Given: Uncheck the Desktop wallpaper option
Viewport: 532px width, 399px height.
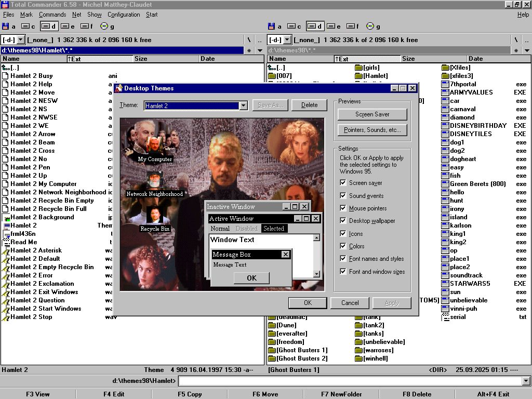Looking at the screenshot, I should [x=343, y=221].
